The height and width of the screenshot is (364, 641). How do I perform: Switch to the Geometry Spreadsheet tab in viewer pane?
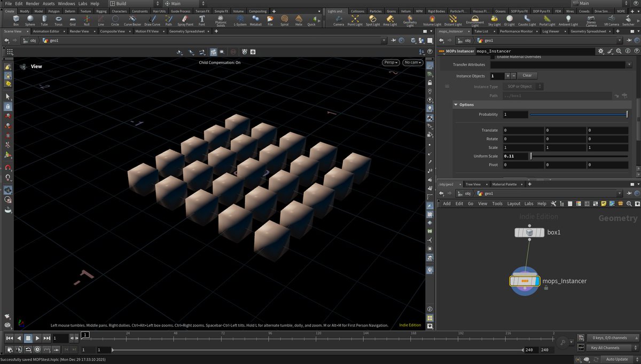pos(186,31)
